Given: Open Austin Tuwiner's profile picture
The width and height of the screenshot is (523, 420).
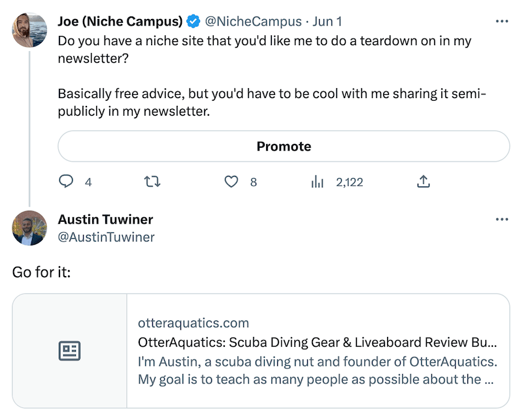Looking at the screenshot, I should [29, 228].
